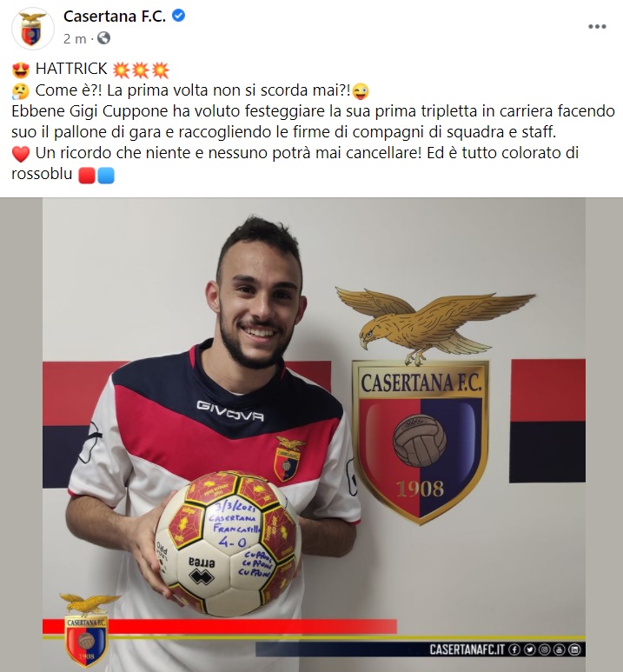Click the YouTube icon in image footer
This screenshot has height=672, width=623.
[x=560, y=649]
